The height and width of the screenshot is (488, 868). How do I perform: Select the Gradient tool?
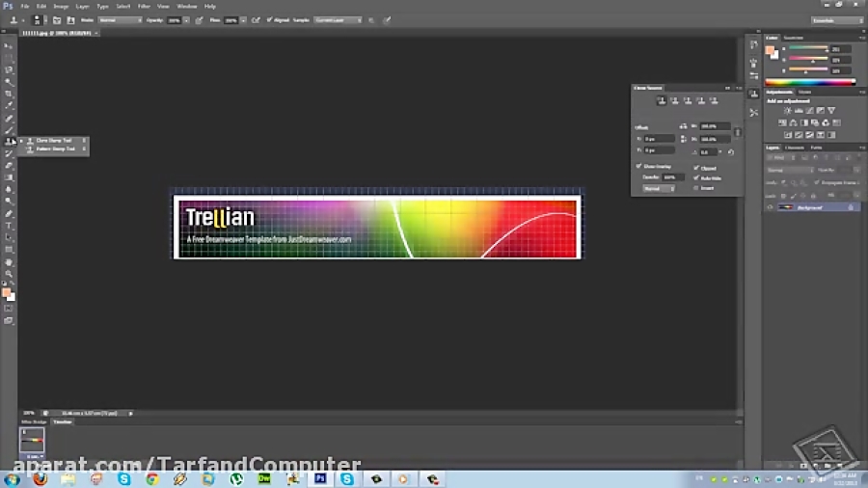9,177
